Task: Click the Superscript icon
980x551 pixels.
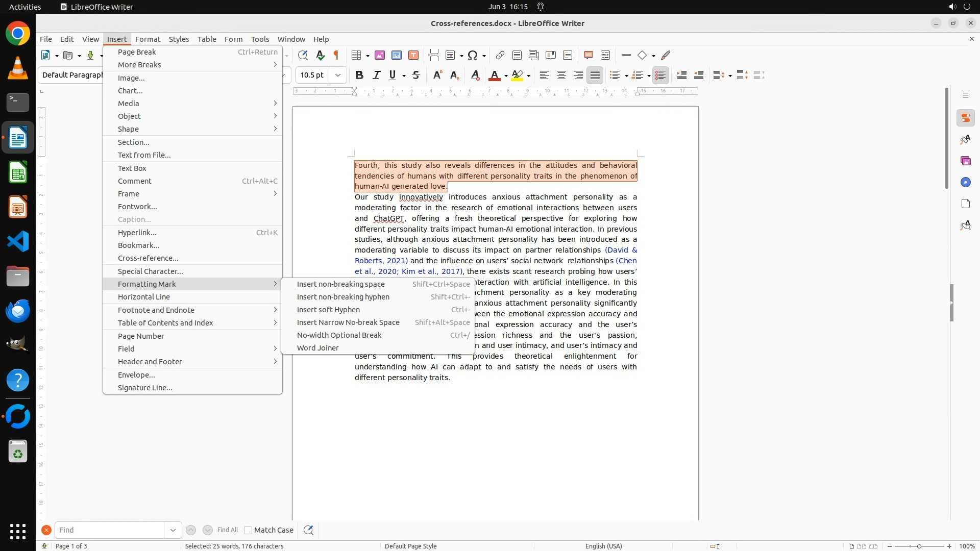Action: [x=437, y=75]
